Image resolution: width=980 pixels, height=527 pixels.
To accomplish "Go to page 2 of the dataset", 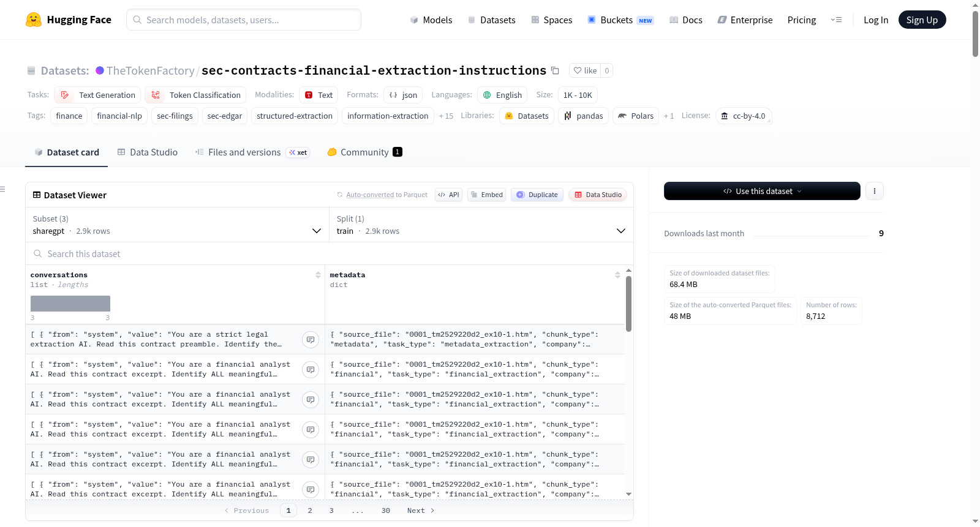I will coord(310,510).
